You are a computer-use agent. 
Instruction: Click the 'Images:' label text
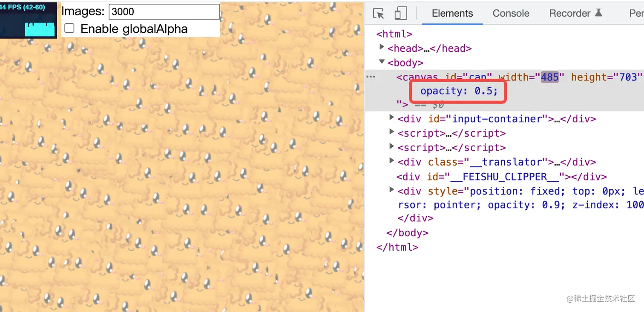83,11
